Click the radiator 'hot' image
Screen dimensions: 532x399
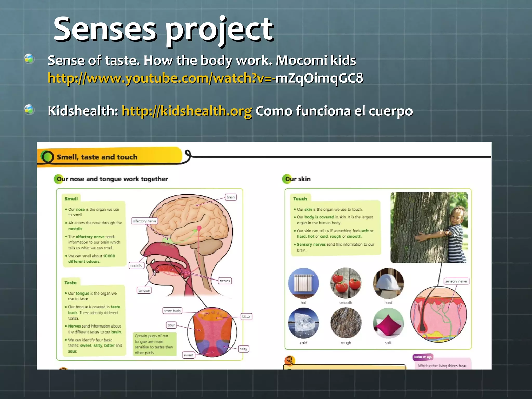tap(303, 283)
